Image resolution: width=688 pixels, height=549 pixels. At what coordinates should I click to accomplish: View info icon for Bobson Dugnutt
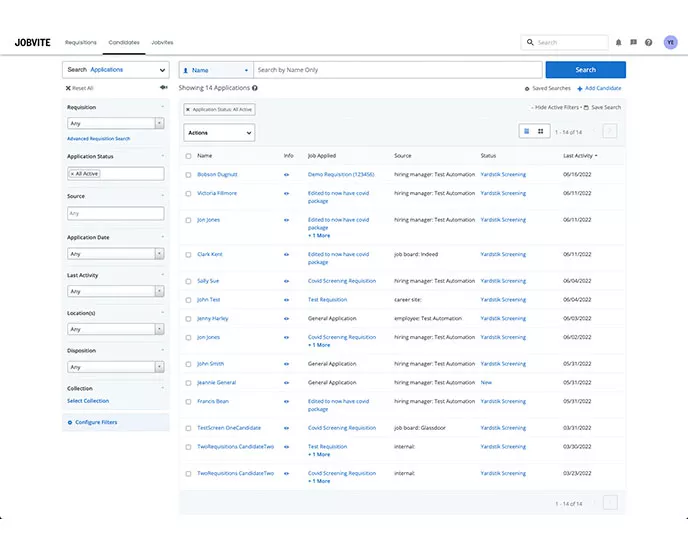coord(287,174)
